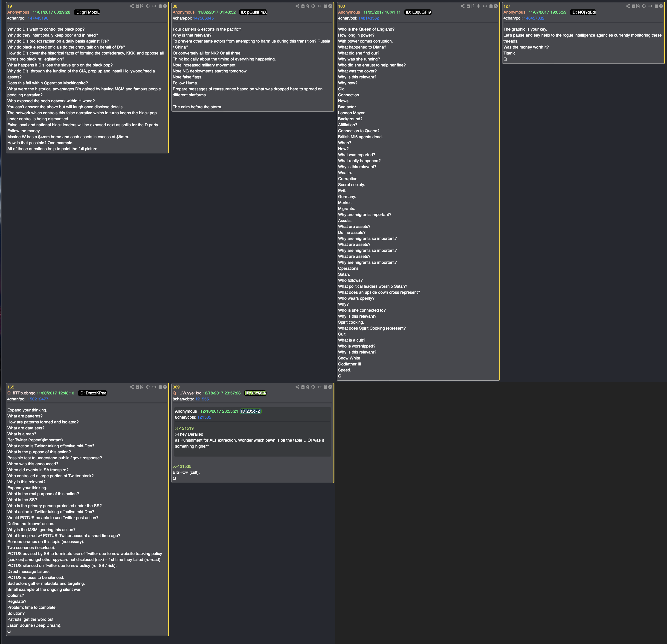Click the clipboard-check icon on post 19

(x=137, y=6)
